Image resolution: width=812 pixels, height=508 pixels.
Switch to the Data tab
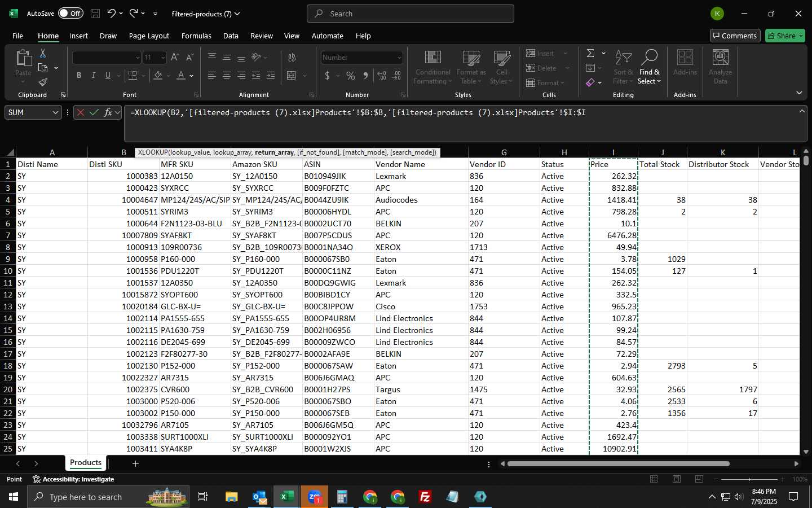point(231,36)
